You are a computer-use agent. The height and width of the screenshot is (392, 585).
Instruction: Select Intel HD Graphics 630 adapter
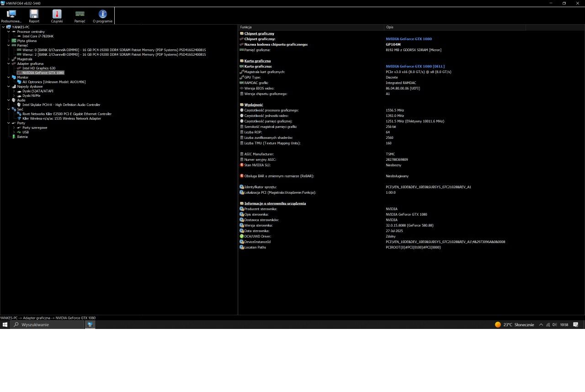pos(39,68)
